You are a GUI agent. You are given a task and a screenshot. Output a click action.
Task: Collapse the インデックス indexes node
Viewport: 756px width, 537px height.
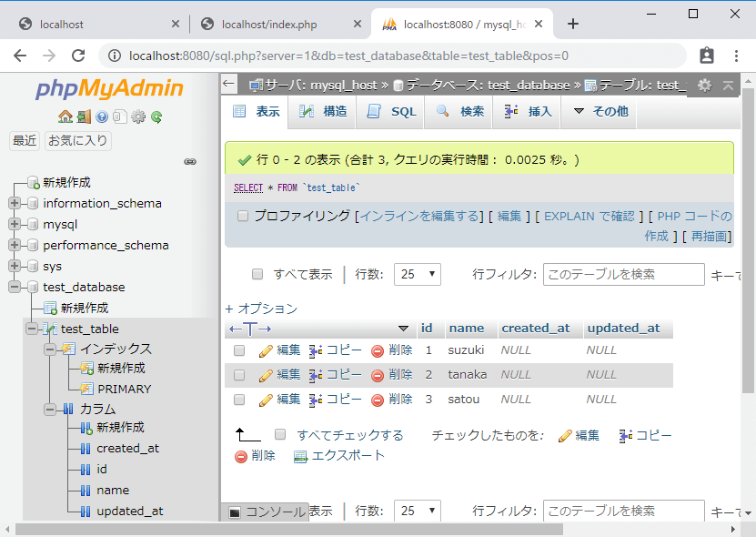tap(50, 349)
